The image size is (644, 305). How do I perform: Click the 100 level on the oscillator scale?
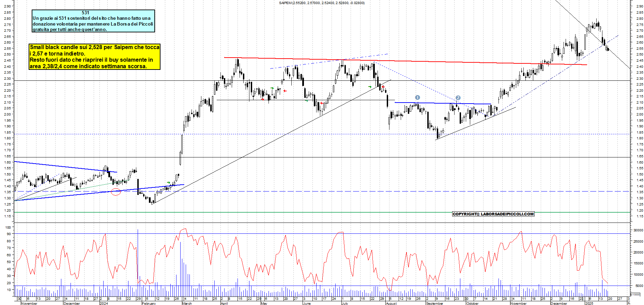click(8, 227)
